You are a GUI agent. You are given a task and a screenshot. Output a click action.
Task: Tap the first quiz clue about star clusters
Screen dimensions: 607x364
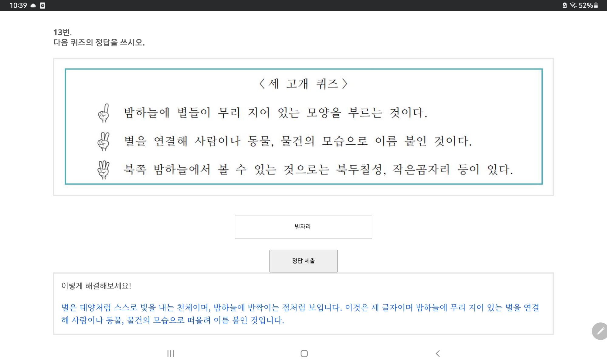[273, 113]
